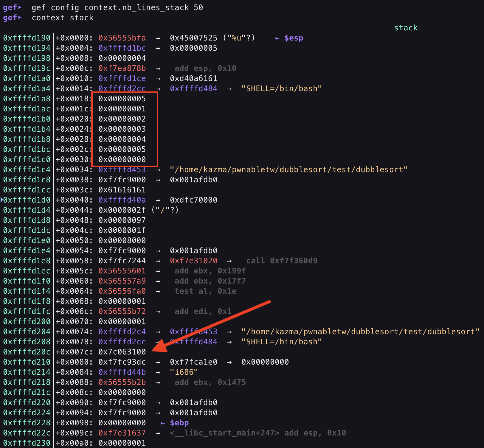The width and height of the screenshot is (484, 448).
Task: Select the stack address 0xffffd190
Action: (x=27, y=38)
